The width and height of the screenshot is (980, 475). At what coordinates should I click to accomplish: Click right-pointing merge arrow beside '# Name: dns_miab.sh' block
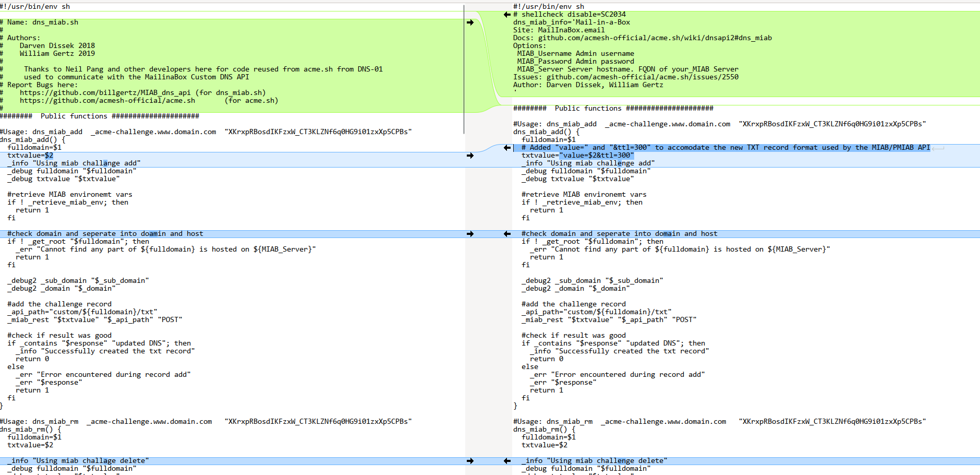click(x=470, y=22)
